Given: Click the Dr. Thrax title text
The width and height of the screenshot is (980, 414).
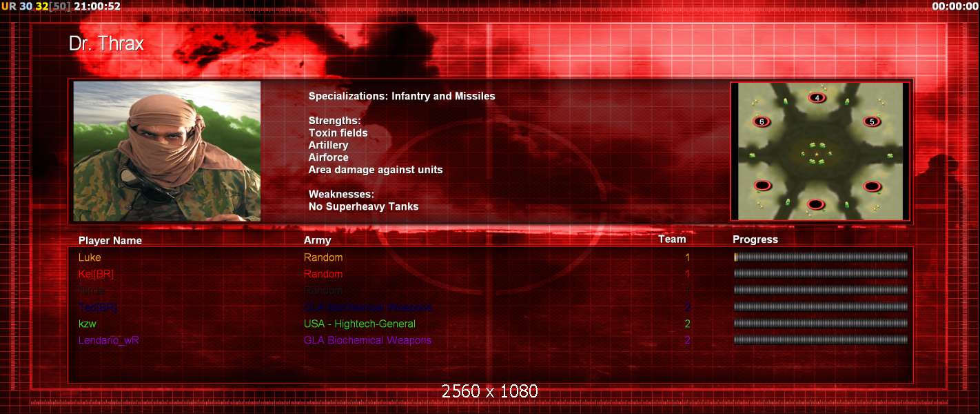Looking at the screenshot, I should point(106,43).
